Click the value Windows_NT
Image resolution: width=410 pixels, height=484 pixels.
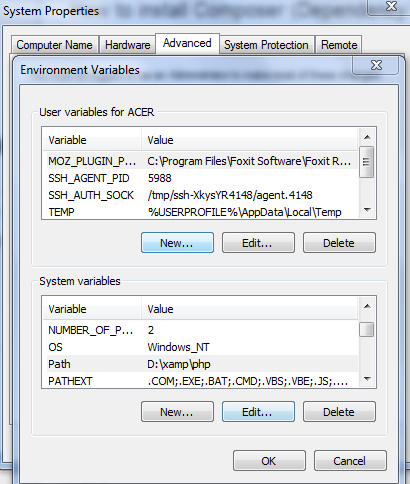click(x=178, y=347)
